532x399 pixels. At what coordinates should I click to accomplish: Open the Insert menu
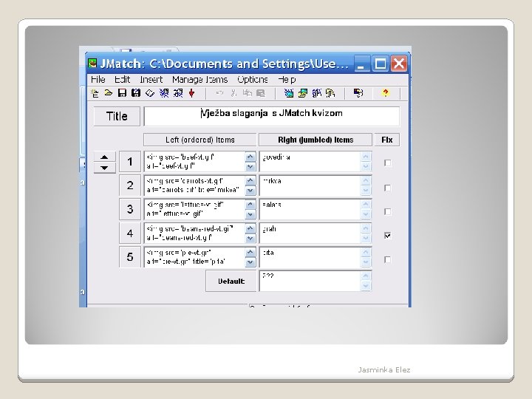tap(151, 79)
